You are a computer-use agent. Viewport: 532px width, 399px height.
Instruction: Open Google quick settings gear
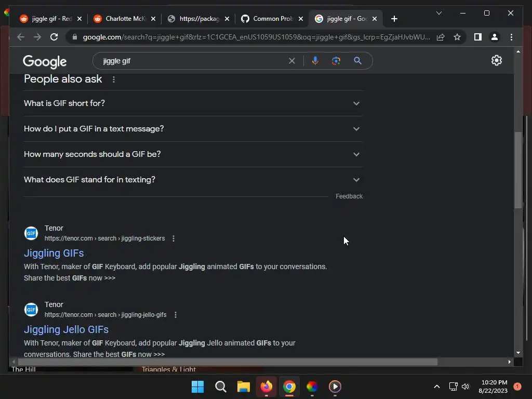496,60
